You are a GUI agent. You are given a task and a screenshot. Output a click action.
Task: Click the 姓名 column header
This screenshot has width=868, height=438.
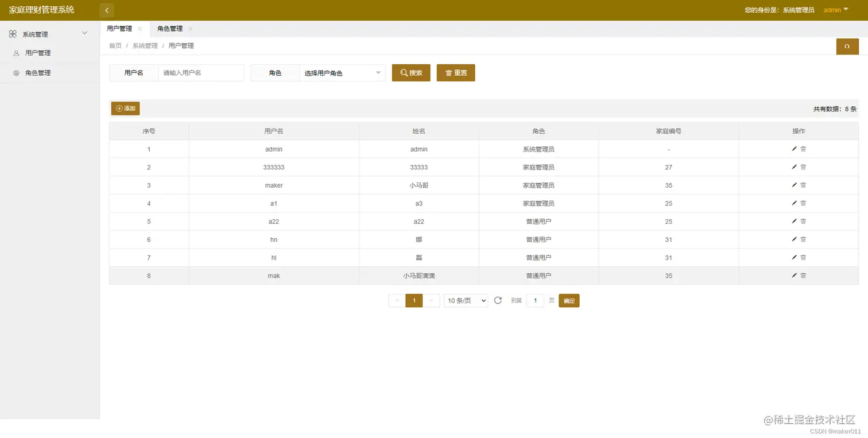(419, 131)
